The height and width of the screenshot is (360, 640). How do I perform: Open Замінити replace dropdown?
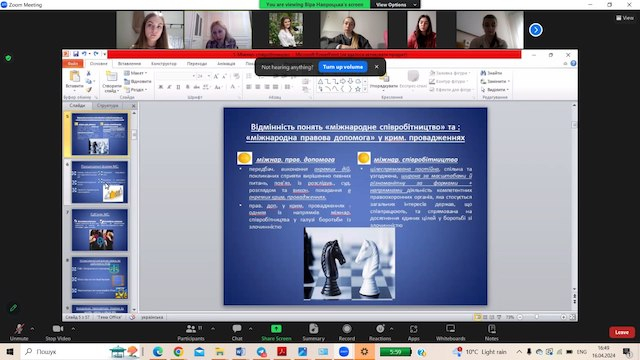495,81
